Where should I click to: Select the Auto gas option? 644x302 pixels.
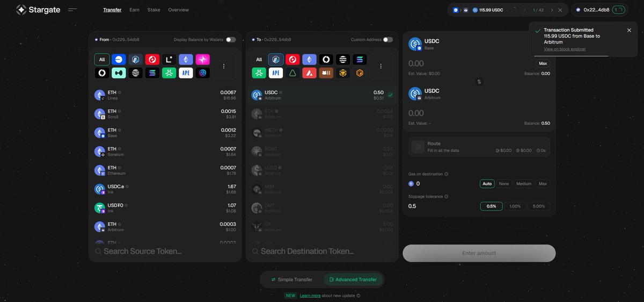point(487,184)
